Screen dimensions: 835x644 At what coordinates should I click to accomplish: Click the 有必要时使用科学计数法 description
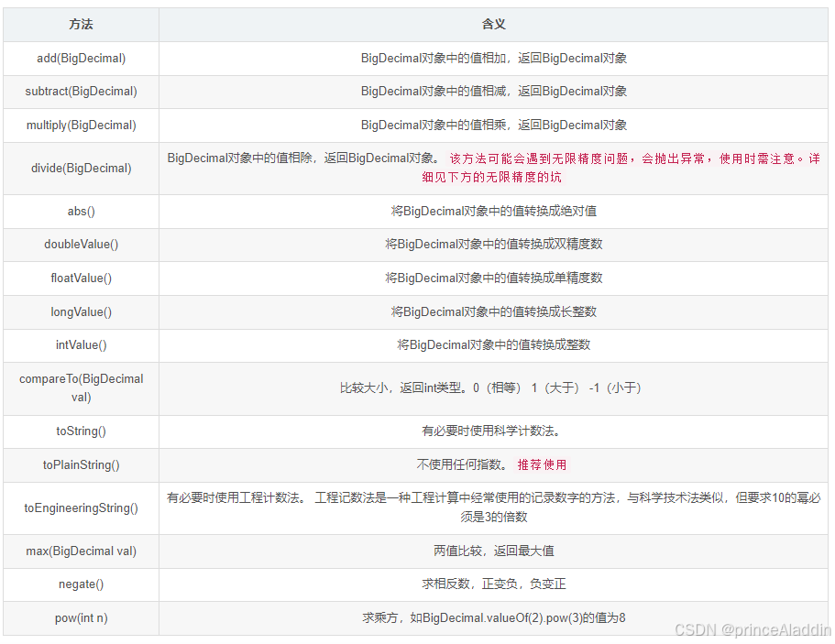coord(491,431)
